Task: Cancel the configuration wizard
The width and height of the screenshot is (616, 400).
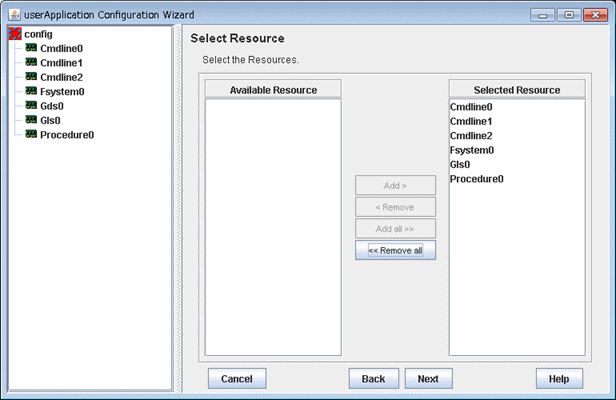Action: (x=237, y=378)
